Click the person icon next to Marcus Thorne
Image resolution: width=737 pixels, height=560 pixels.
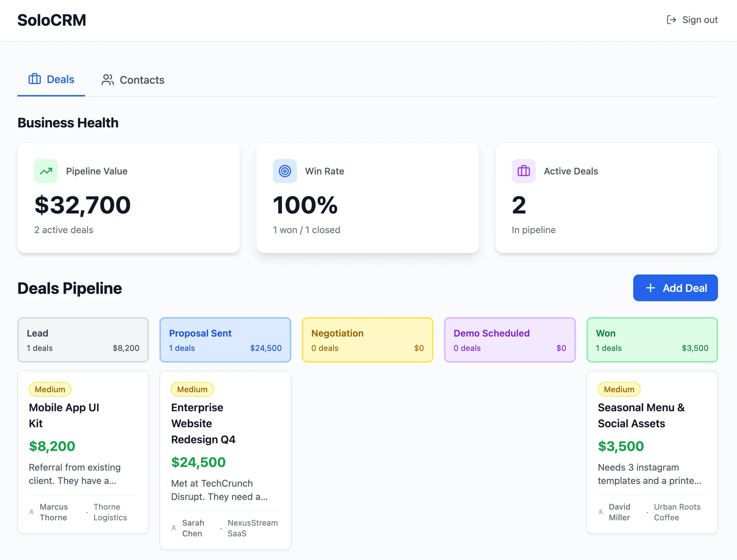(x=31, y=512)
